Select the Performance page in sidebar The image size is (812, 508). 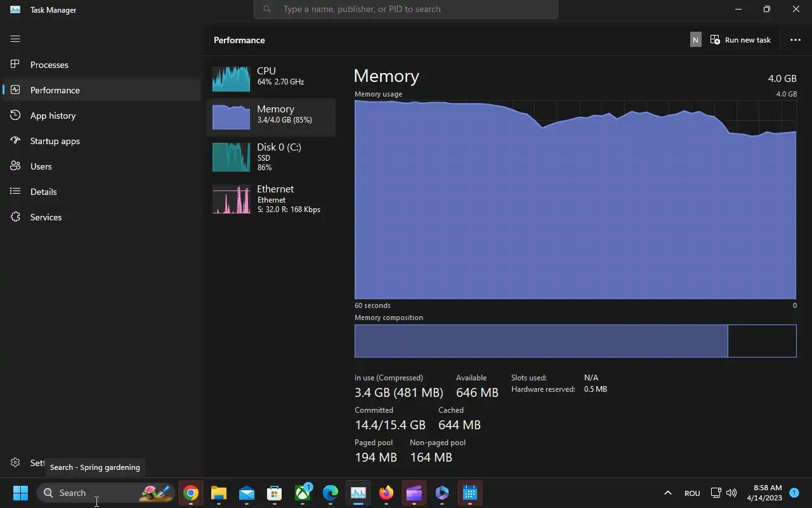coord(101,90)
